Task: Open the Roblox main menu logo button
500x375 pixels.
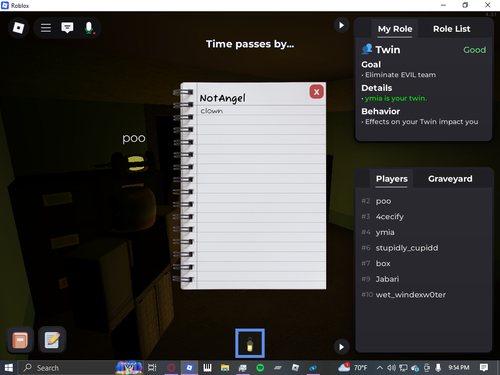Action: click(18, 28)
